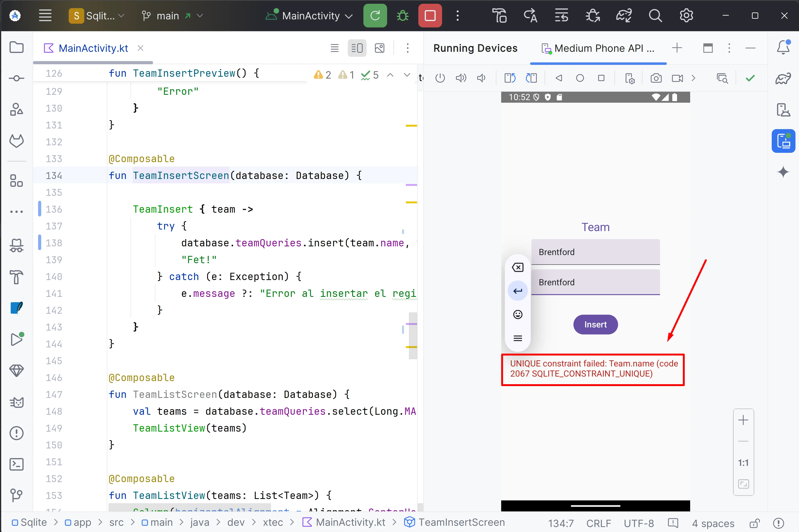Click the Stop run button
The image size is (799, 532).
[x=430, y=16]
